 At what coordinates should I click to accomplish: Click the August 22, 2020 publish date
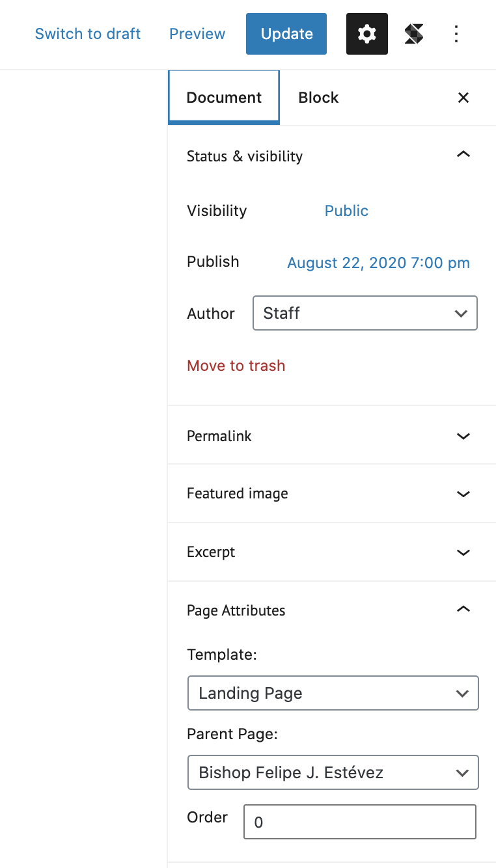coord(378,263)
